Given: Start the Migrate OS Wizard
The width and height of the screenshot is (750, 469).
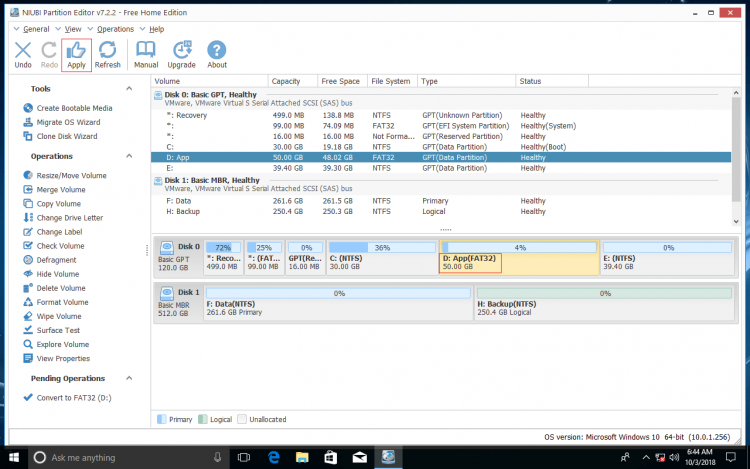Looking at the screenshot, I should click(x=62, y=122).
